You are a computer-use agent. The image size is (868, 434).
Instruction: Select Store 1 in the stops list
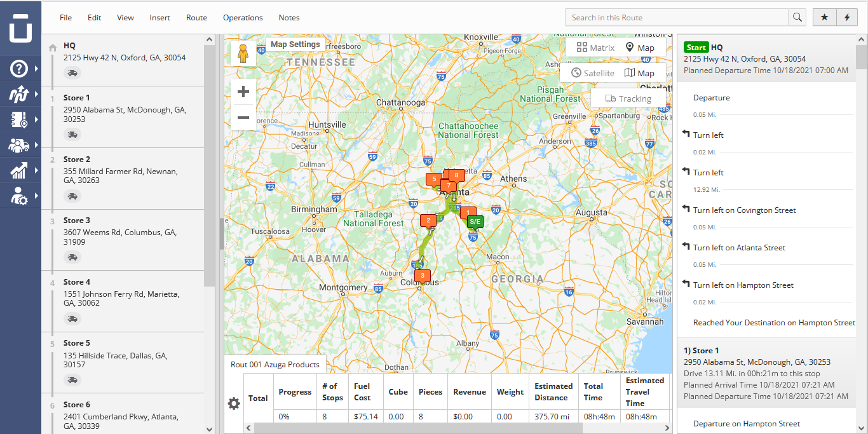(x=123, y=118)
